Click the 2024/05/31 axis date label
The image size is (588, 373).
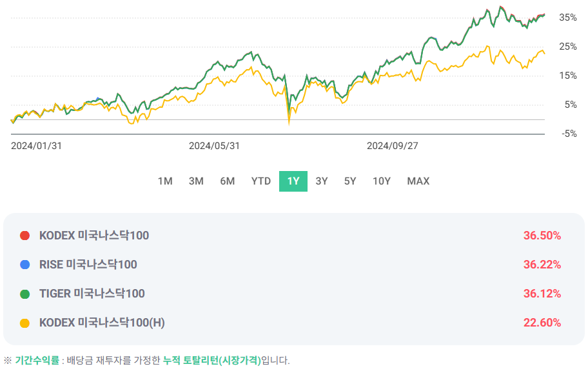click(x=214, y=146)
